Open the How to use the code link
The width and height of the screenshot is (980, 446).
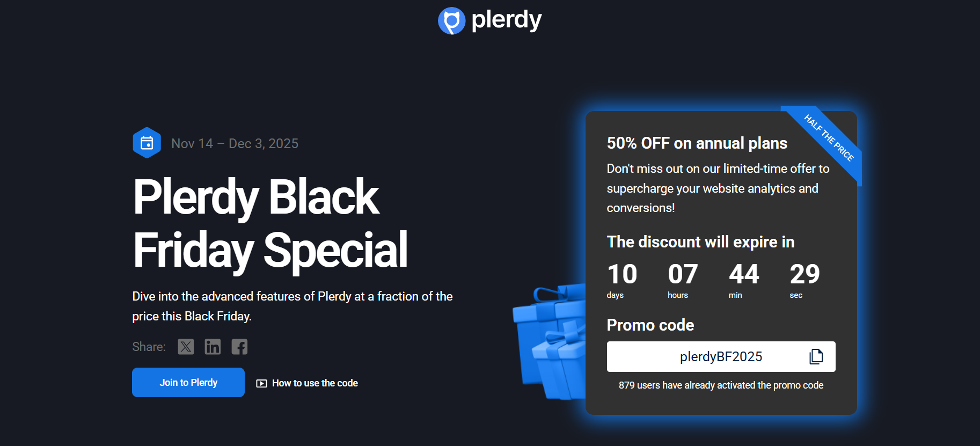(315, 383)
